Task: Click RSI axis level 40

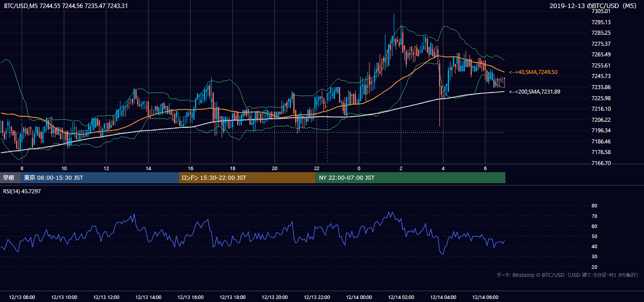Action: (x=594, y=246)
